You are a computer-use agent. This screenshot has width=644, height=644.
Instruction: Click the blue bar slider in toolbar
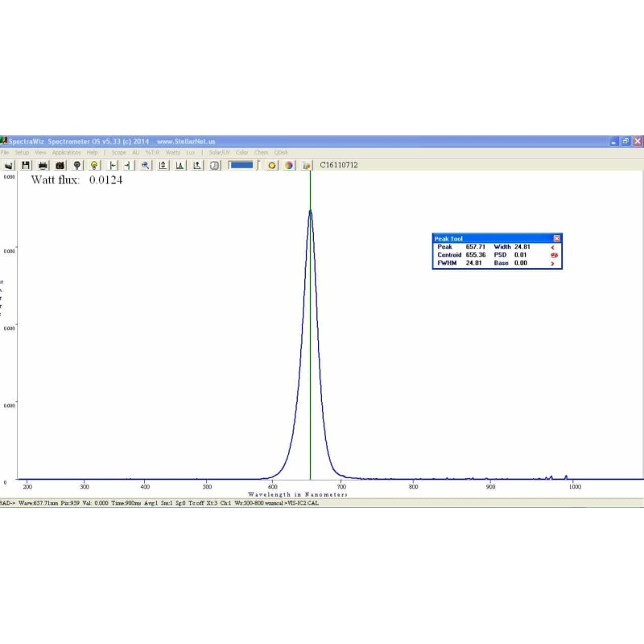point(241,165)
